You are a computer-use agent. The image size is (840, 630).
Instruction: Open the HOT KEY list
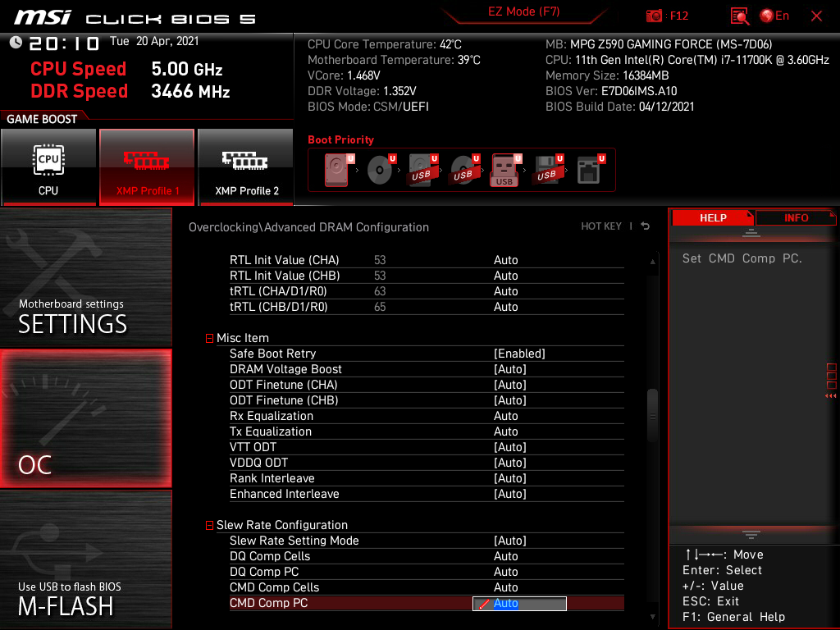(601, 226)
